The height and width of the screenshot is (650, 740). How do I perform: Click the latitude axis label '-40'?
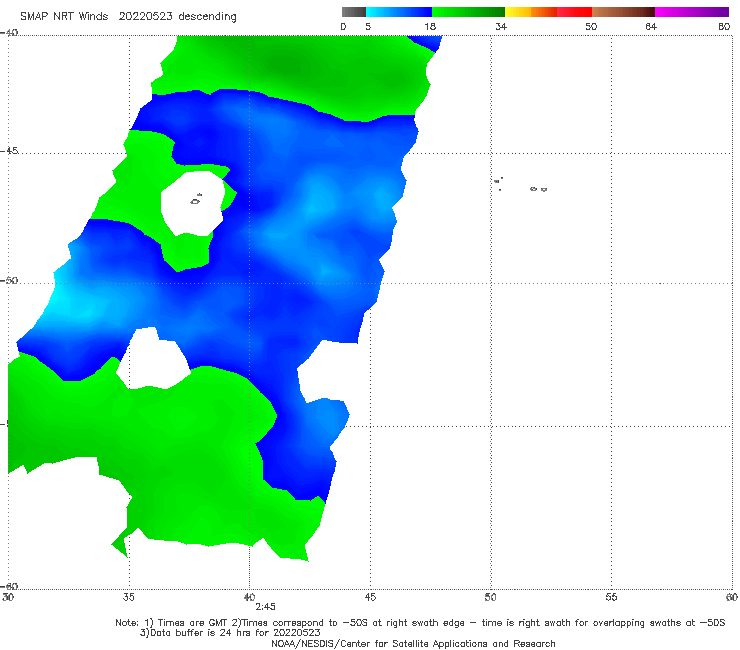coord(9,33)
